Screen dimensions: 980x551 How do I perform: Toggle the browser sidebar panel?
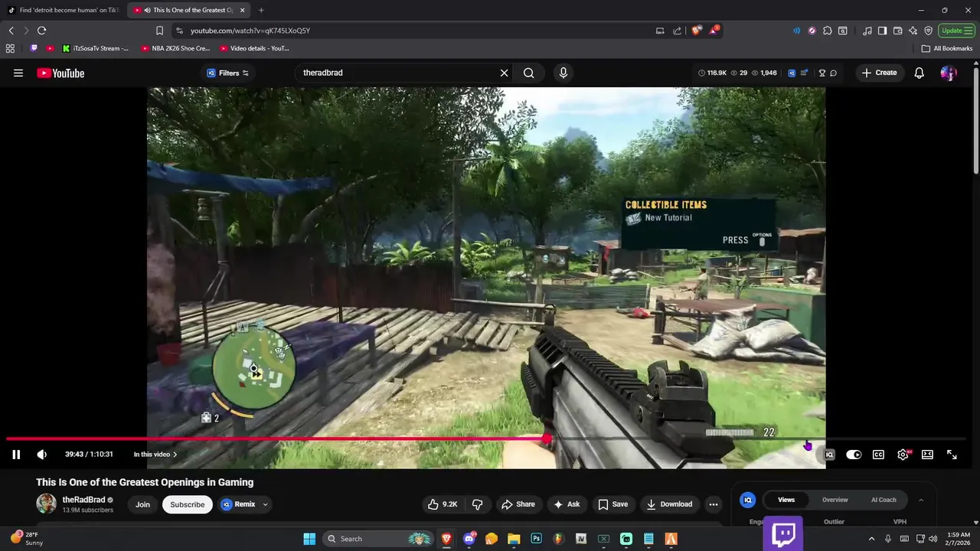click(x=882, y=31)
